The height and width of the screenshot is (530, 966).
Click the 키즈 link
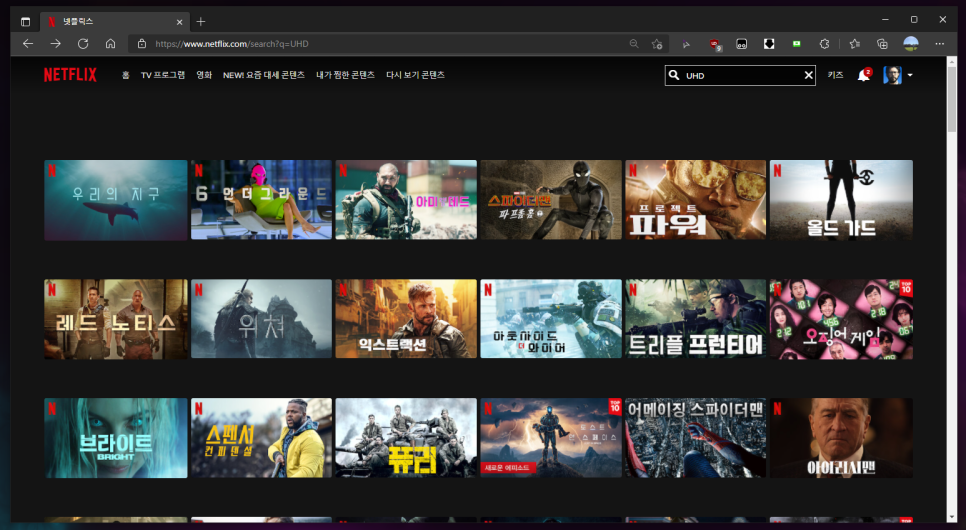coord(835,75)
